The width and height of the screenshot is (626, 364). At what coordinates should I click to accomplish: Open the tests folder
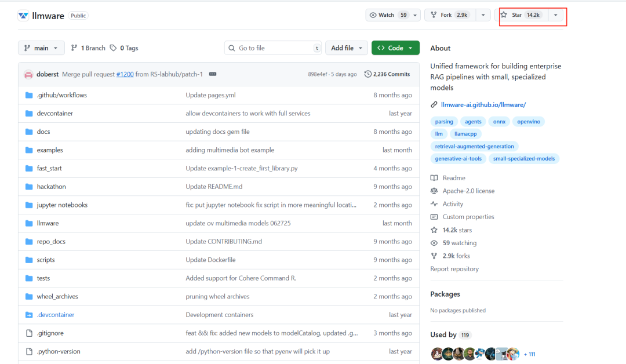pos(43,278)
